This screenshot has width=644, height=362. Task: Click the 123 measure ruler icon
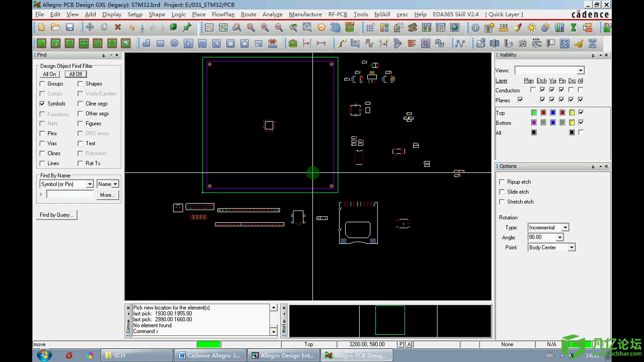(x=504, y=28)
